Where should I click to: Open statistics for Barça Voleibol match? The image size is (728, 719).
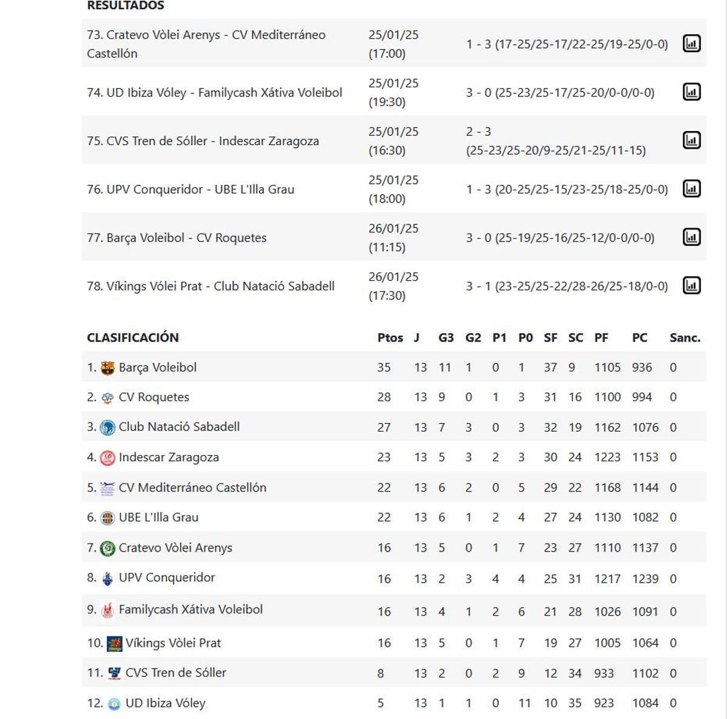tap(691, 237)
